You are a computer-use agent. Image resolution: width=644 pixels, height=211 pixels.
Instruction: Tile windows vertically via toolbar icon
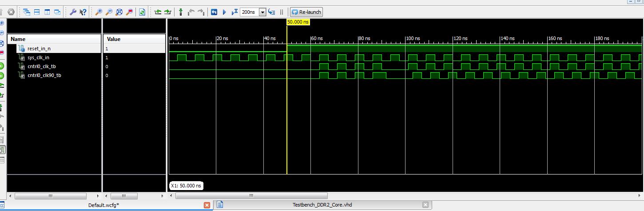point(47,12)
